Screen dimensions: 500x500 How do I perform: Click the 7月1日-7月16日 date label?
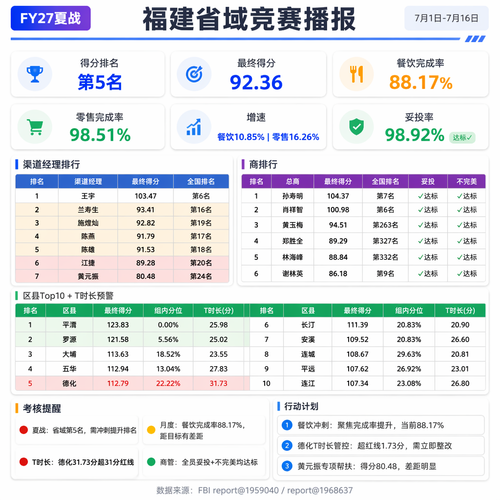coord(446,18)
